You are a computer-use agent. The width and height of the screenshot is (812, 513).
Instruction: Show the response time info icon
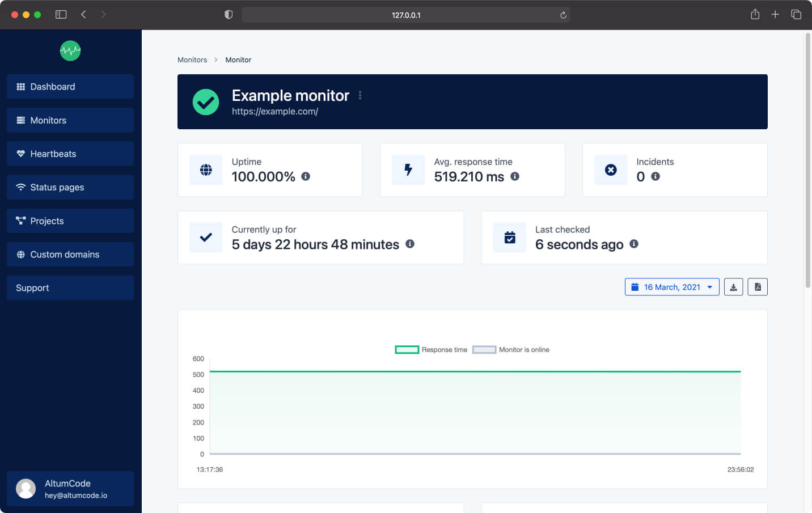click(x=515, y=176)
